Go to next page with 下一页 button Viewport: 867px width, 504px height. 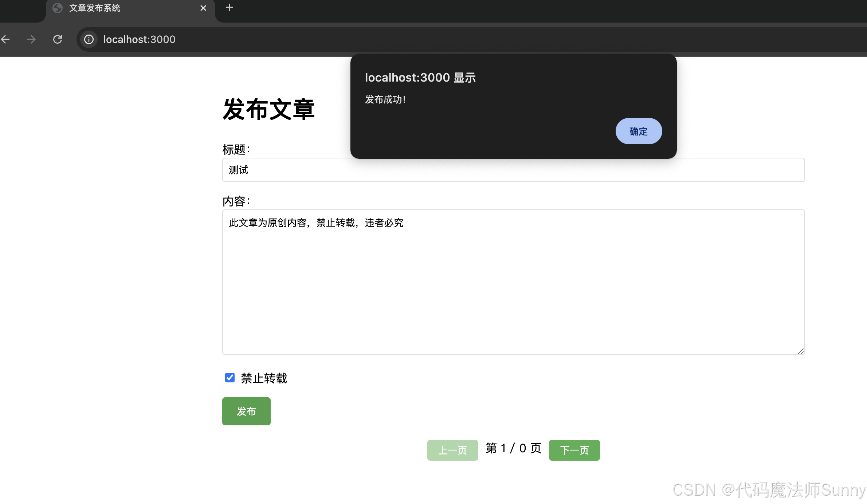574,450
